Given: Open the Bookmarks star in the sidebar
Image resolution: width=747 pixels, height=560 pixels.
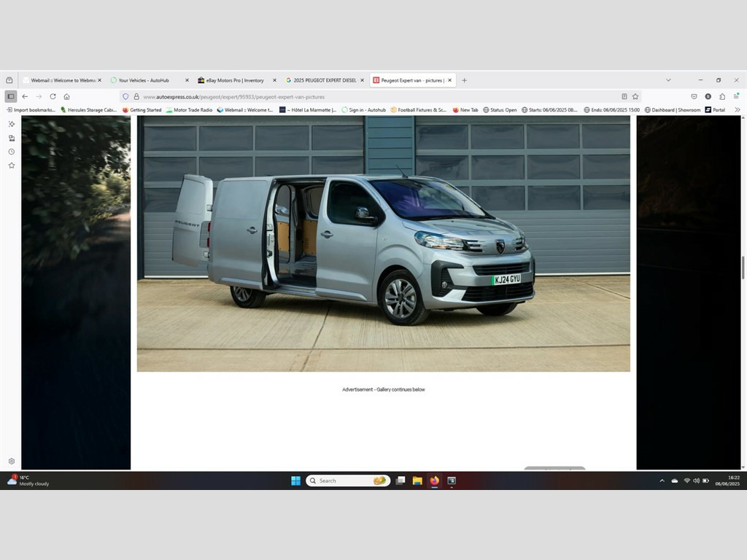Looking at the screenshot, I should (11, 166).
